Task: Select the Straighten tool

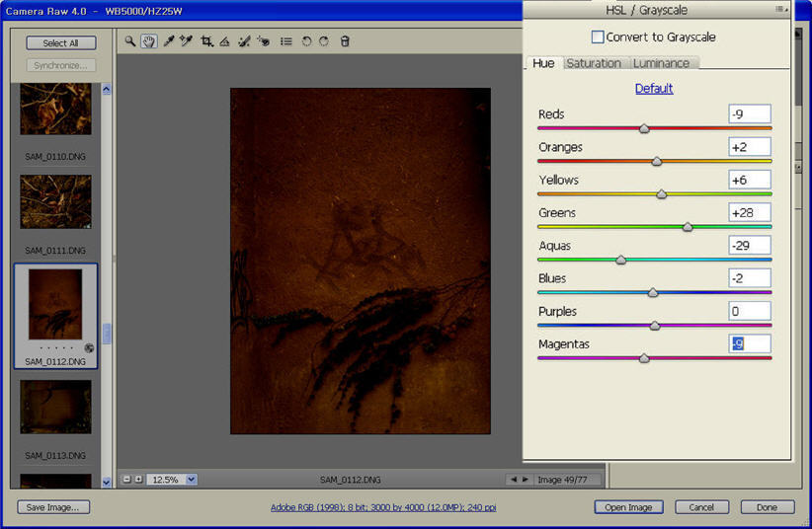Action: pyautogui.click(x=224, y=41)
